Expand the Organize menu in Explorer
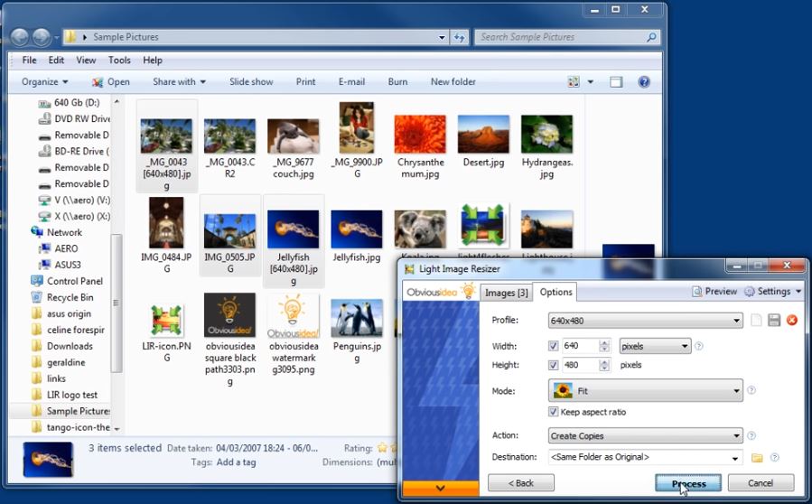The image size is (812, 504). click(44, 82)
